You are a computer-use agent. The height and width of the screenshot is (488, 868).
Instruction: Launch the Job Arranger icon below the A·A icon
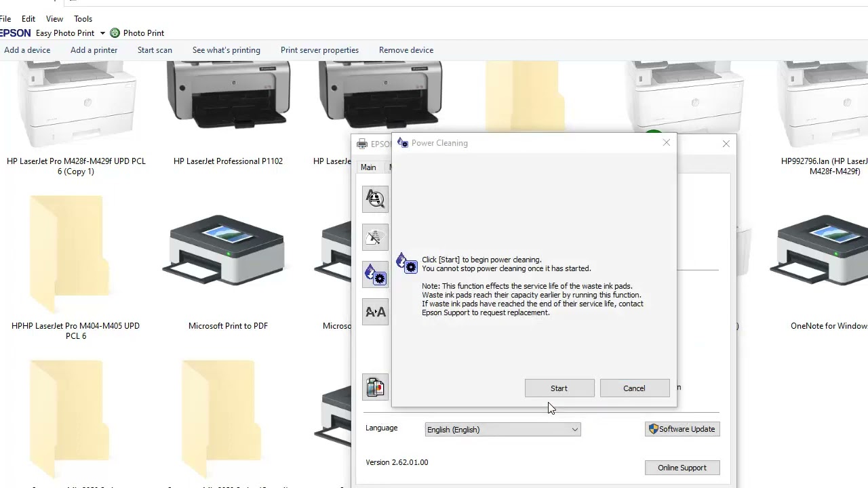point(375,387)
